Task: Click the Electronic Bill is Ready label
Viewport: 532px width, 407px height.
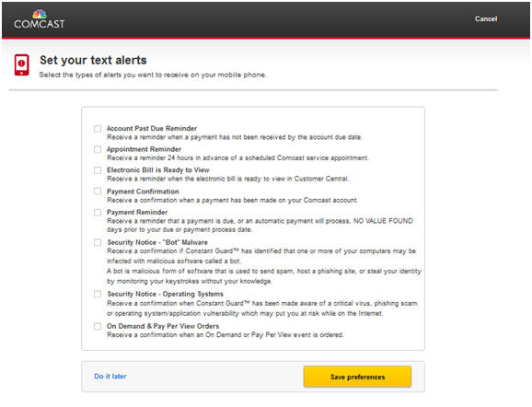Action: (x=158, y=169)
